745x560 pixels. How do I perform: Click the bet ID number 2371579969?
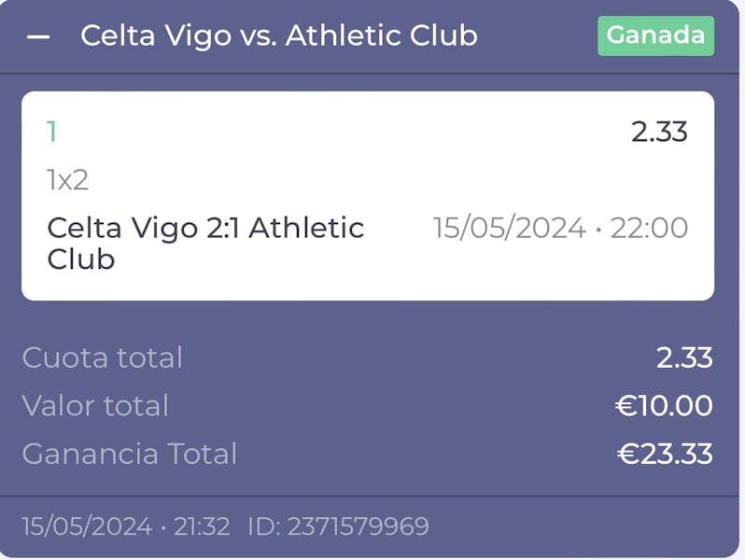click(358, 526)
